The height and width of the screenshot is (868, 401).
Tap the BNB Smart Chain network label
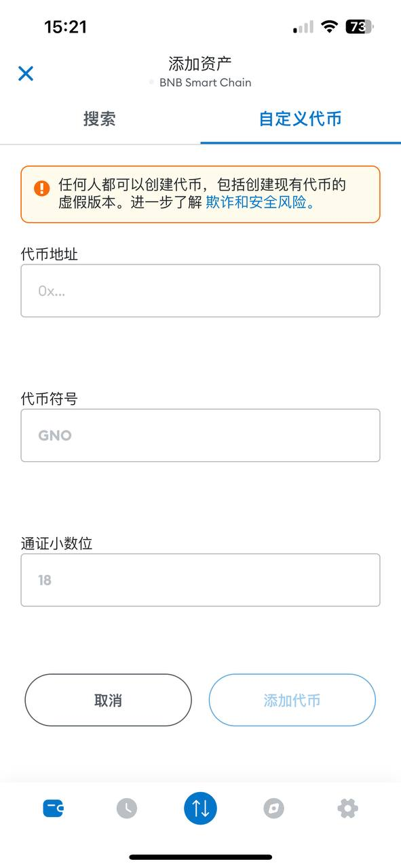tap(205, 83)
